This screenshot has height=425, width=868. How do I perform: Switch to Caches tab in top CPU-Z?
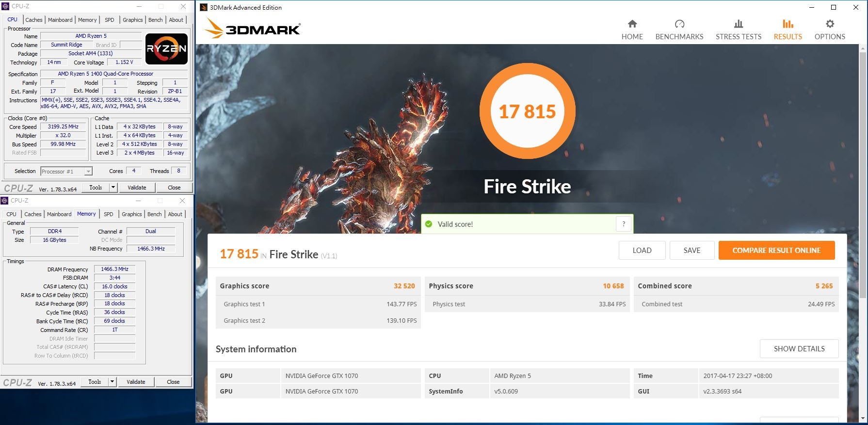click(34, 20)
